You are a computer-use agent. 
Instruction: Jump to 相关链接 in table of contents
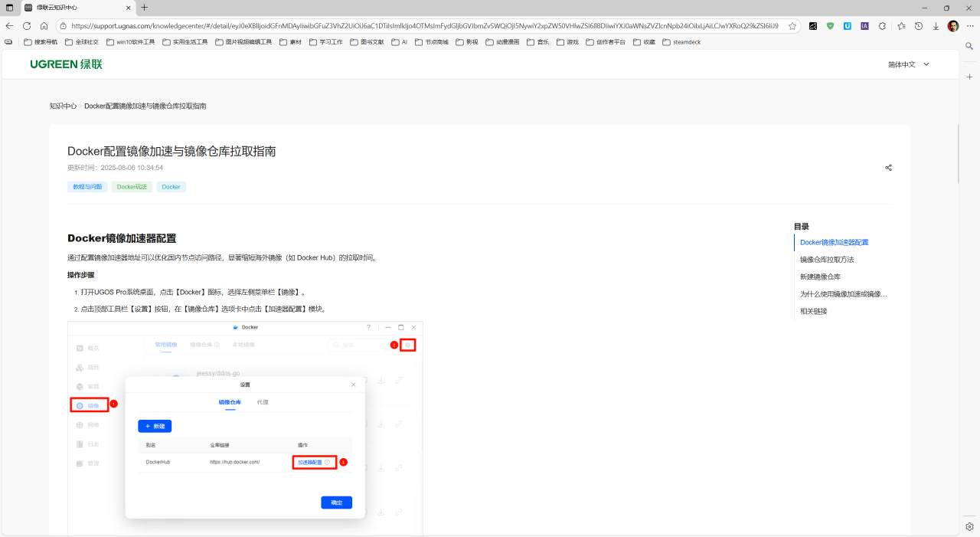814,312
